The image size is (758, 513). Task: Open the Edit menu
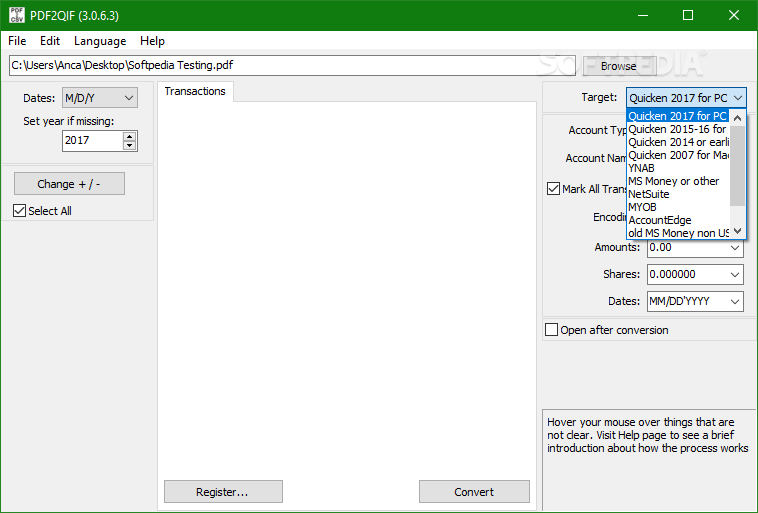tap(50, 41)
